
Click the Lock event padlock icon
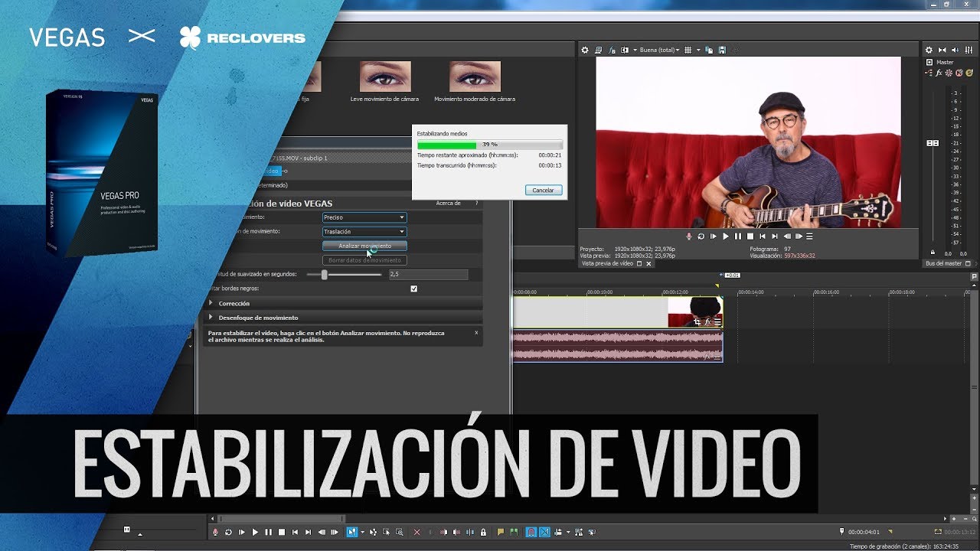(483, 532)
